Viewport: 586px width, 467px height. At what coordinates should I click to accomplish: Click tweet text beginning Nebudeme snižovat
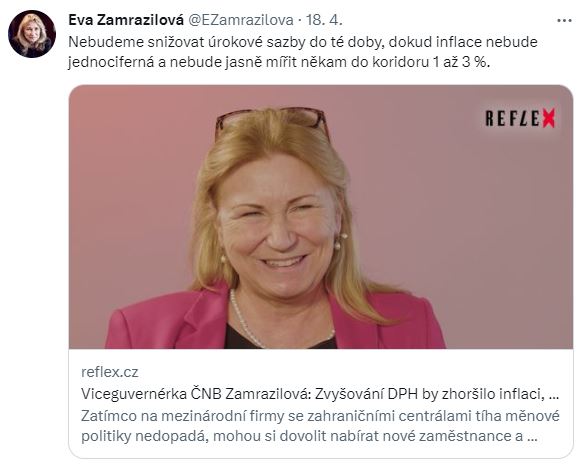(x=303, y=52)
